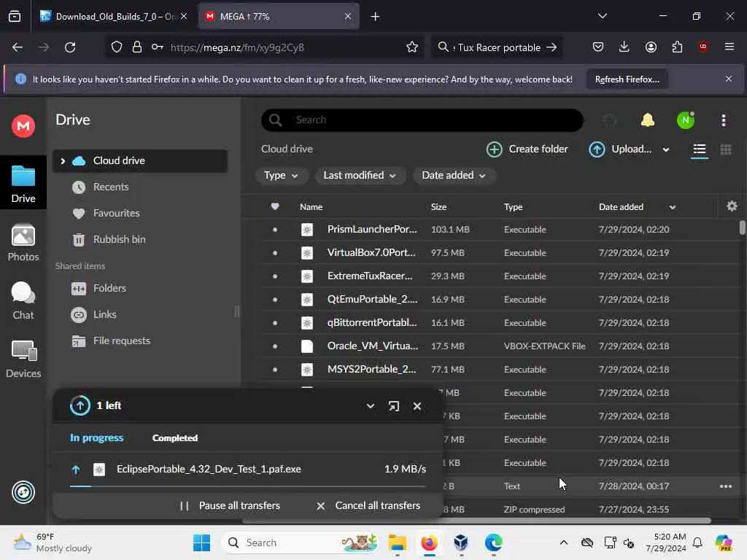This screenshot has width=747, height=560.
Task: Dismiss the Firefox refresh notification
Action: click(x=729, y=79)
